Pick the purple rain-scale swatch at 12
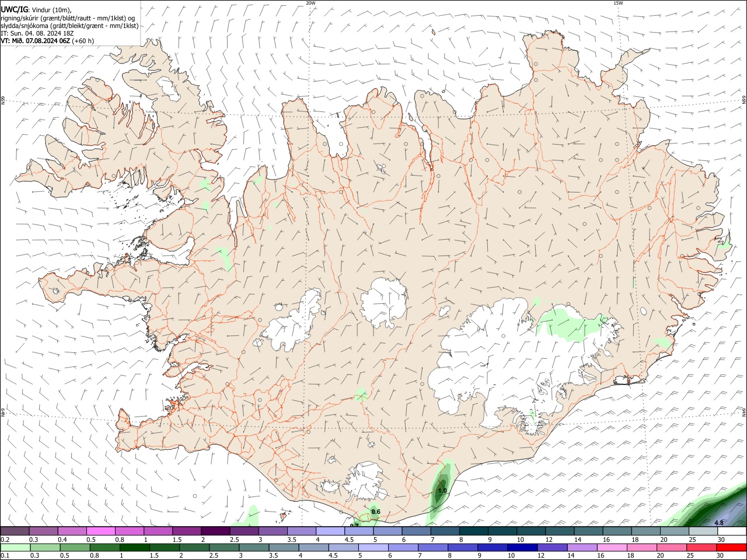Screen dimensions: 747x560 pyautogui.click(x=551, y=547)
